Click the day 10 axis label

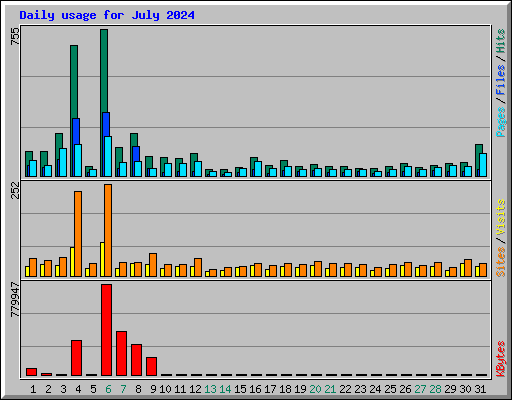coord(165,389)
